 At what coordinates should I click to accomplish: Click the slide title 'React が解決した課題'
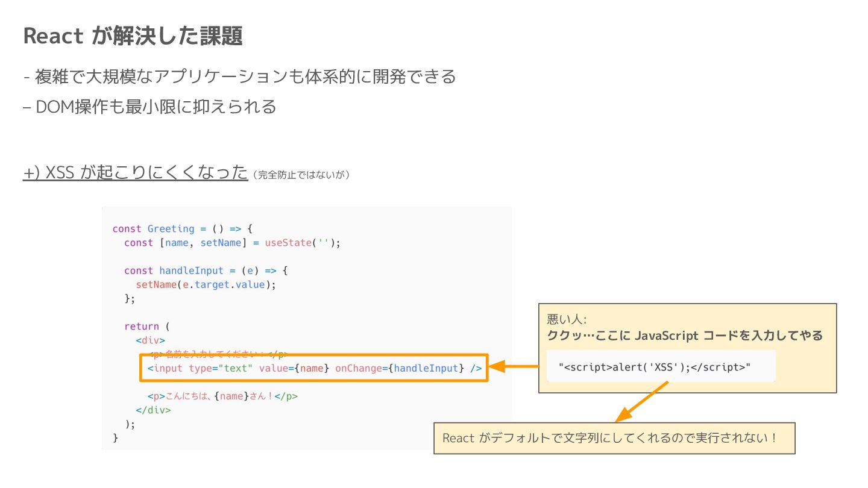click(133, 36)
